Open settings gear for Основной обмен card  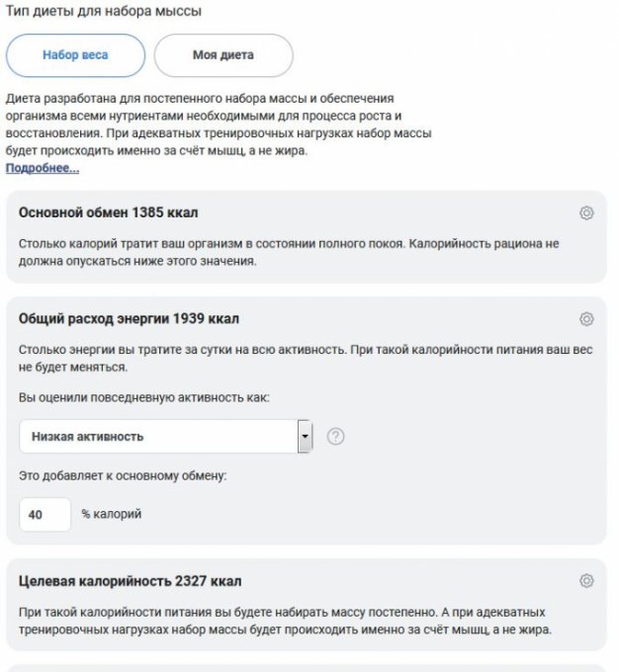click(x=586, y=213)
